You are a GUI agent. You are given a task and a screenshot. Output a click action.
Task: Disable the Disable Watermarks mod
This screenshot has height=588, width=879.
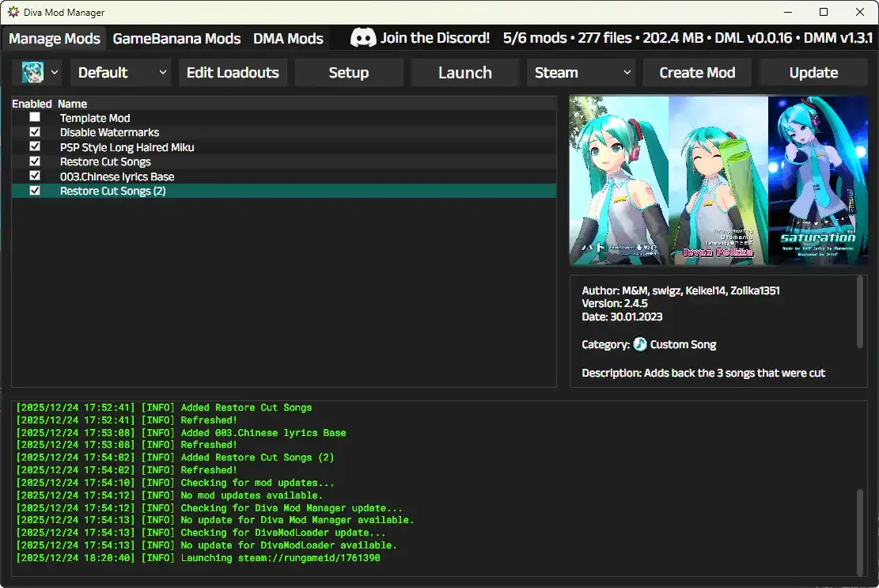34,132
